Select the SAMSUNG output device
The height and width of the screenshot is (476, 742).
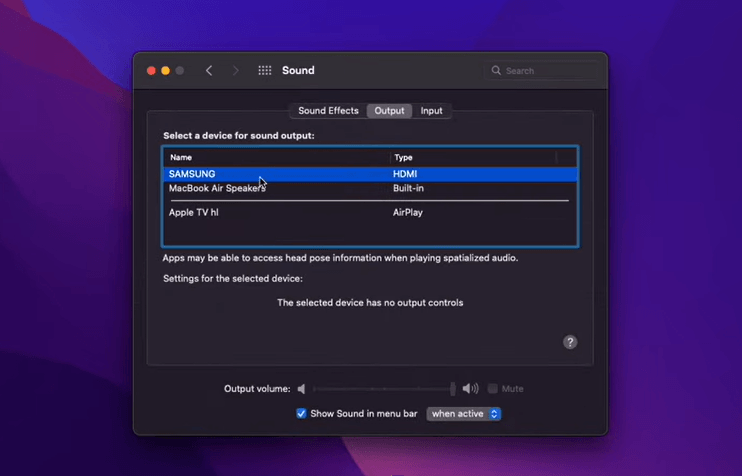tap(370, 174)
